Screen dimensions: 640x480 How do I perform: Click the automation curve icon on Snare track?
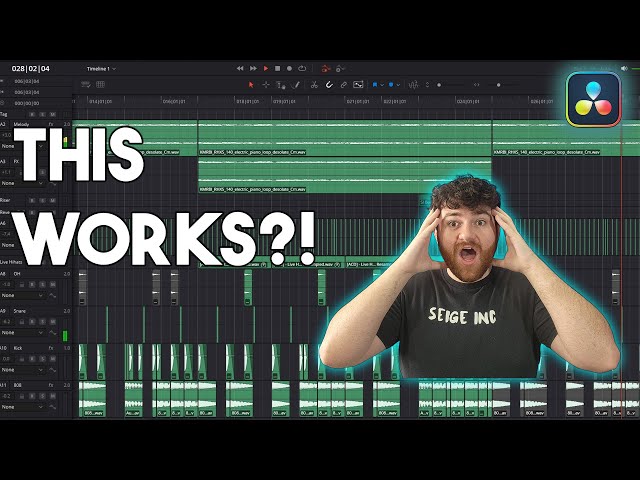click(52, 333)
